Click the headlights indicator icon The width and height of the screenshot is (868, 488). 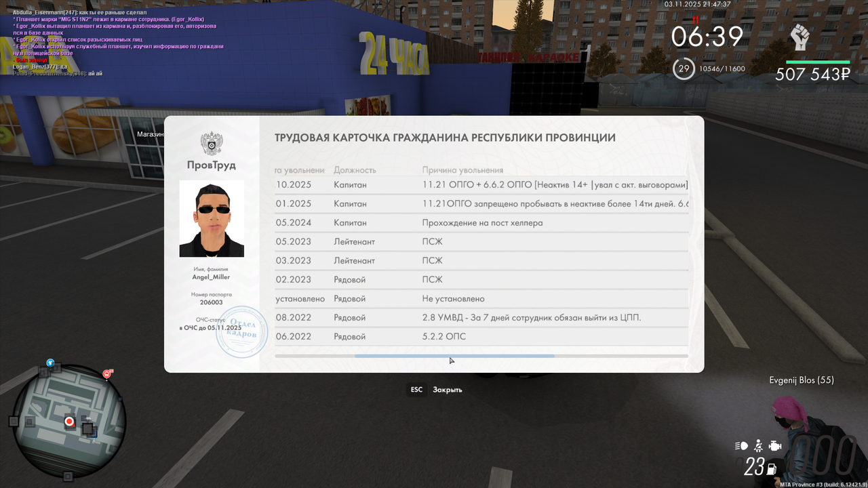pos(742,446)
